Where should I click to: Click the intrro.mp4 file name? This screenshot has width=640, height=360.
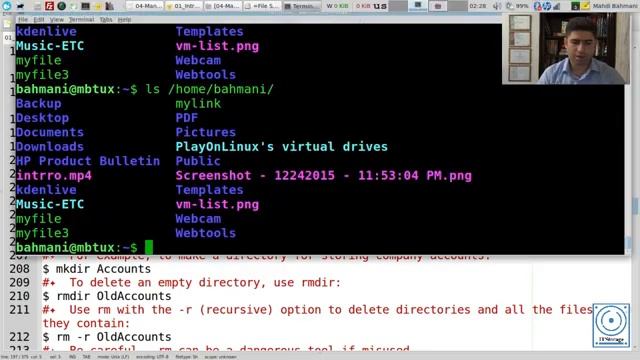[x=54, y=176]
